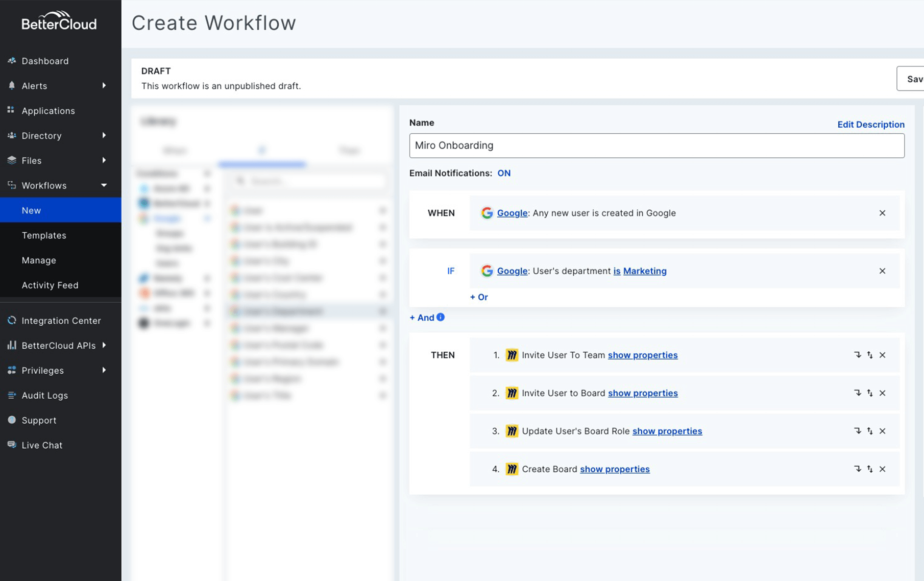924x581 pixels.
Task: Open Activity Feed under Workflows
Action: pyautogui.click(x=50, y=285)
